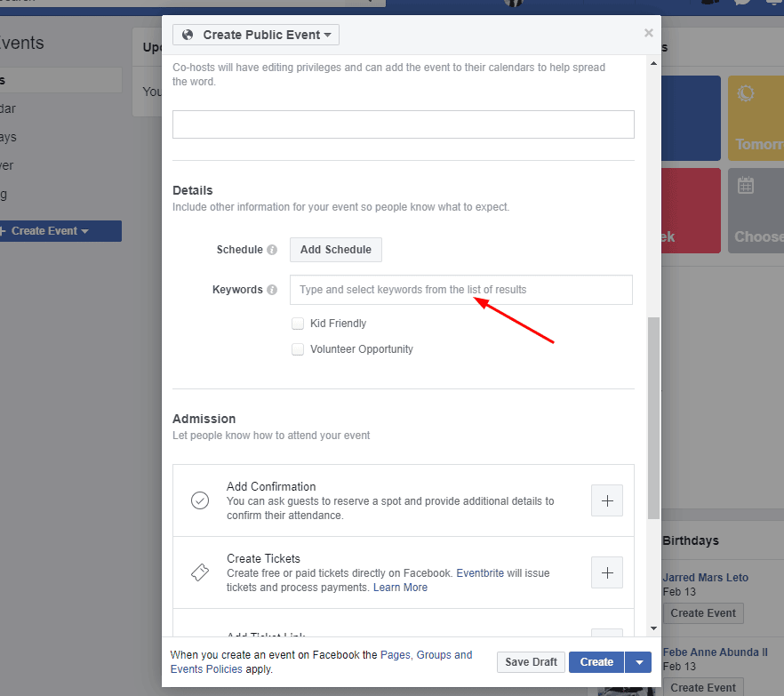Open the Eventbrite link in ticket description
The image size is (784, 696).
point(480,572)
